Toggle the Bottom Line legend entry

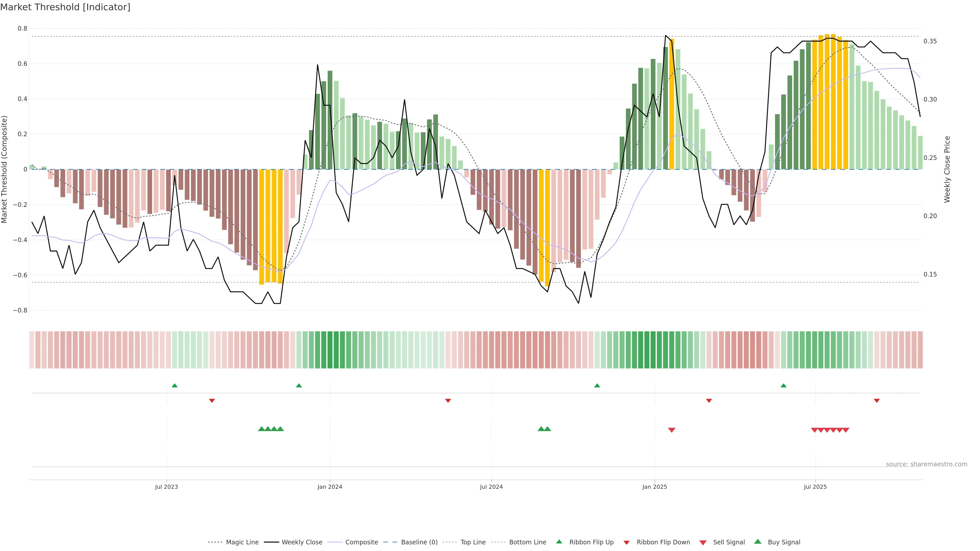tap(527, 542)
